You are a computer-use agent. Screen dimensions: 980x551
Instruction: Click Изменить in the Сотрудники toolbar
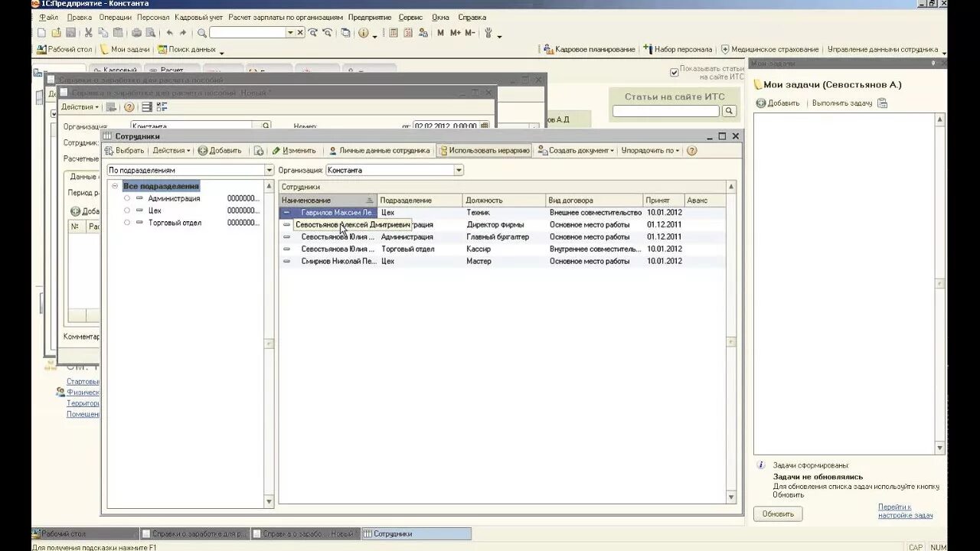294,151
